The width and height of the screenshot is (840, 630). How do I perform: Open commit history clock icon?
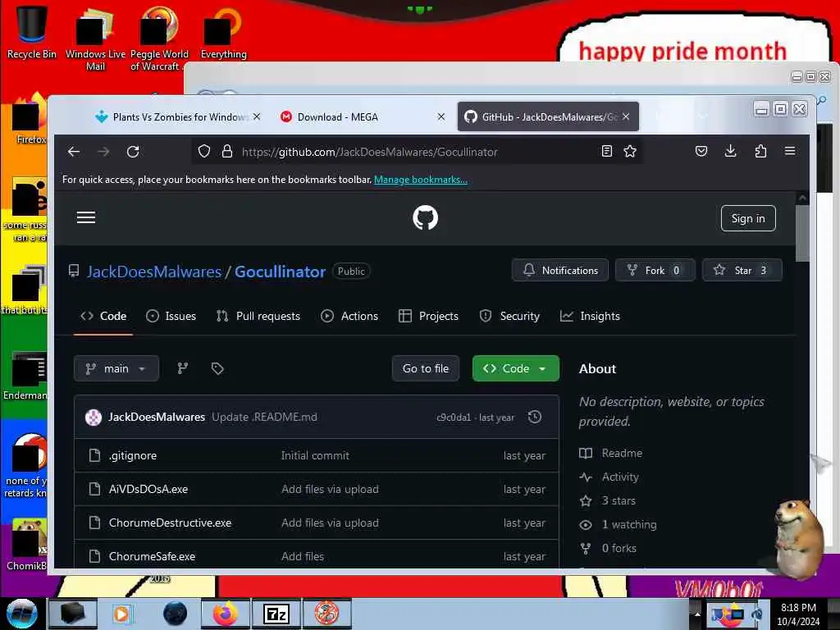(535, 417)
